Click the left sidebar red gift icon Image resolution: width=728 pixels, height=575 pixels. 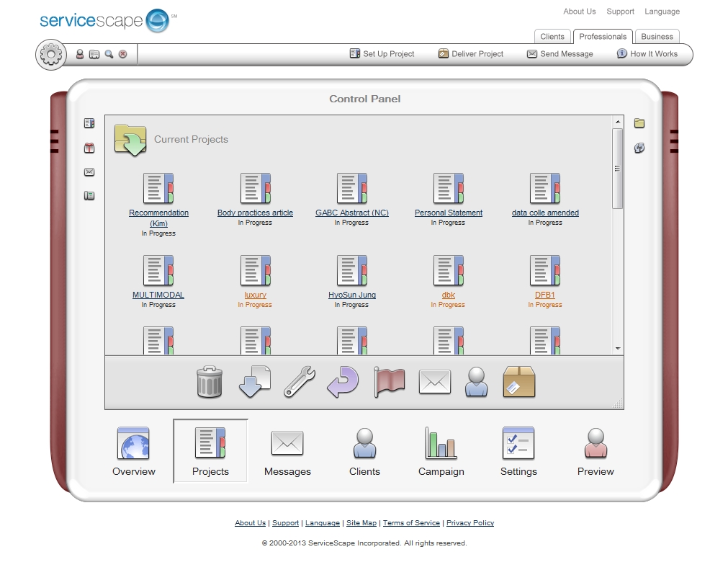pyautogui.click(x=89, y=148)
